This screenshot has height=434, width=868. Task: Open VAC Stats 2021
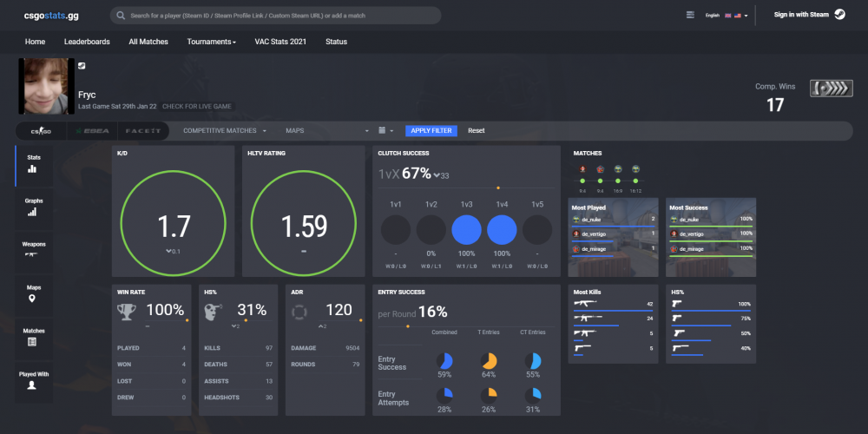[280, 42]
